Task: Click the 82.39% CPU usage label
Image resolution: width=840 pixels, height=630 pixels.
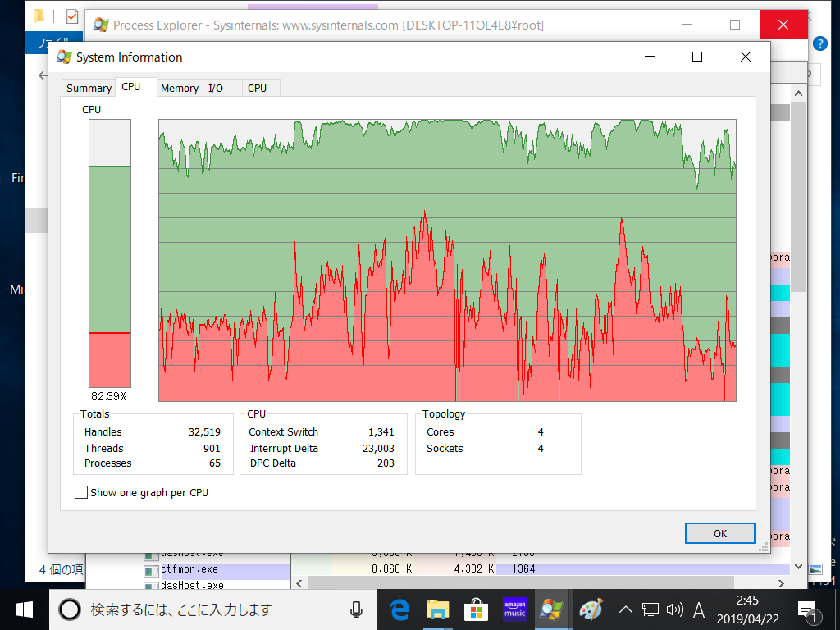Action: [x=109, y=396]
